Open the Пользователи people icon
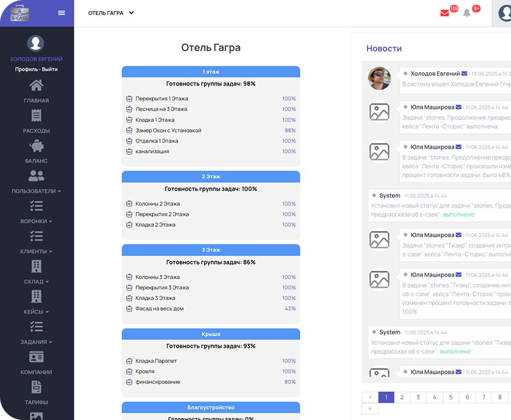 coord(36,176)
